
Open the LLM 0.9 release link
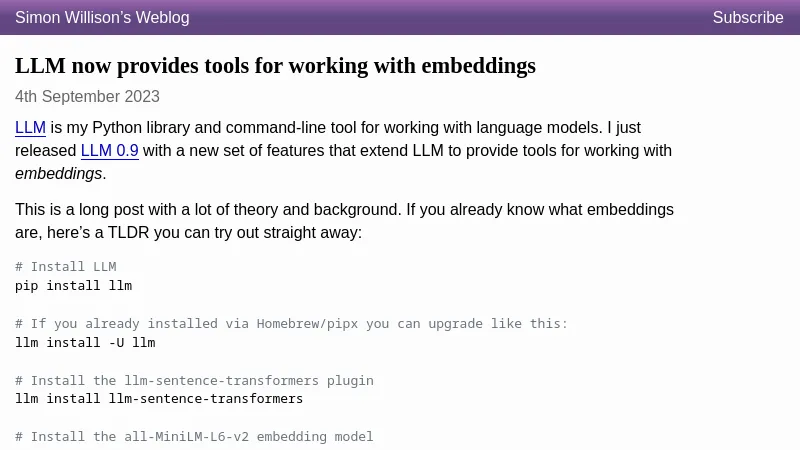click(109, 151)
